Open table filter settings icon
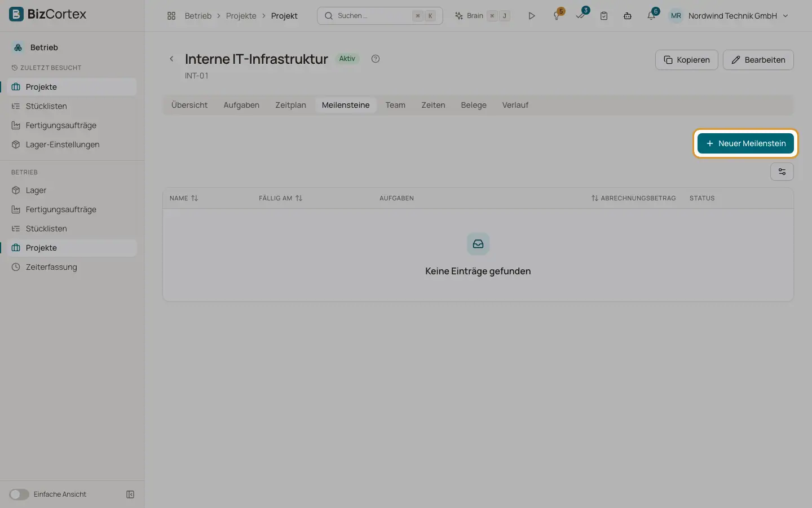This screenshot has height=508, width=812. [782, 172]
